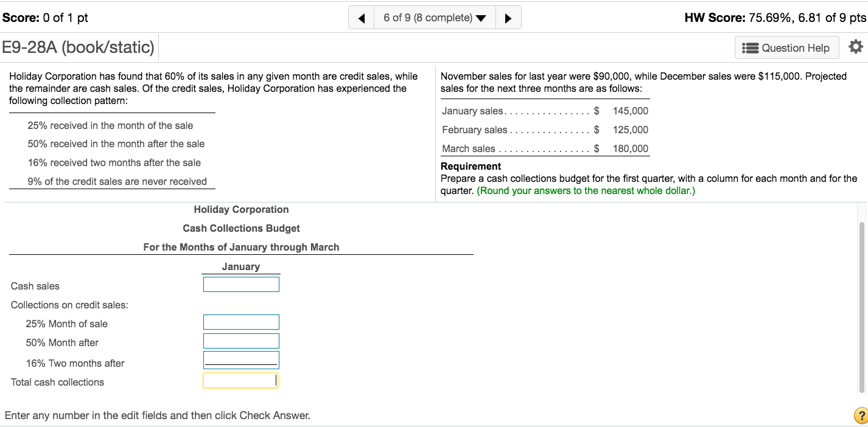Click the Total cash collections input field
Image resolution: width=868 pixels, height=427 pixels.
tap(241, 380)
